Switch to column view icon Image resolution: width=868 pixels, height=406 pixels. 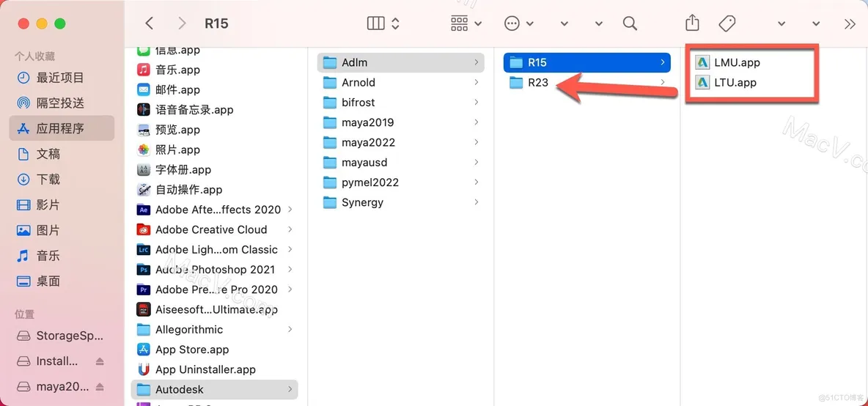tap(376, 23)
